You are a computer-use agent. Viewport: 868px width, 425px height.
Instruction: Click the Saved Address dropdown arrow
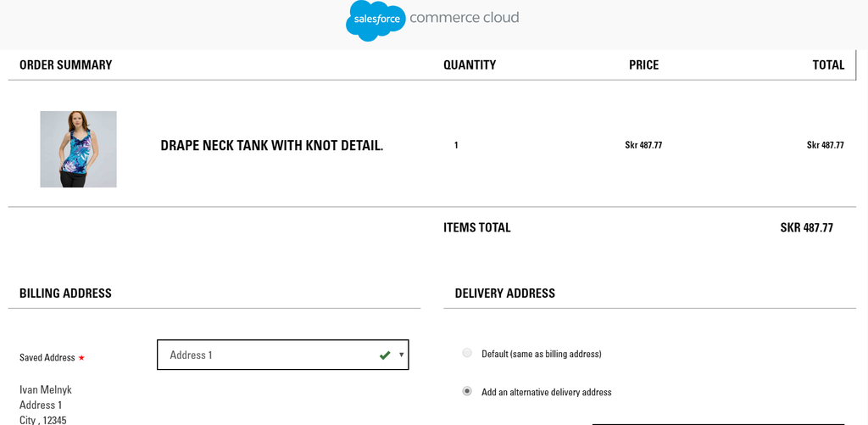point(401,355)
